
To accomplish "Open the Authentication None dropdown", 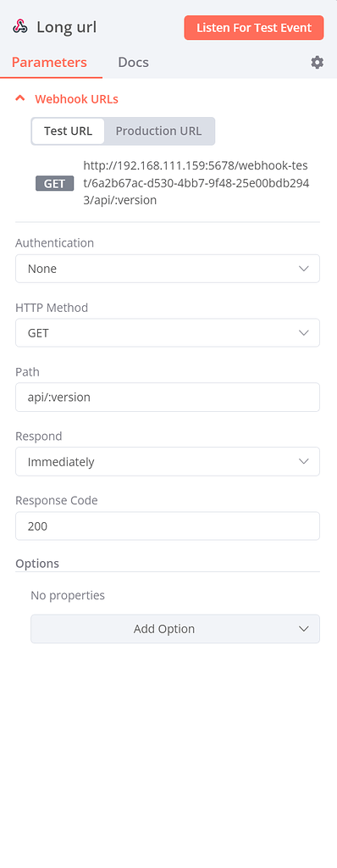I will tap(168, 269).
